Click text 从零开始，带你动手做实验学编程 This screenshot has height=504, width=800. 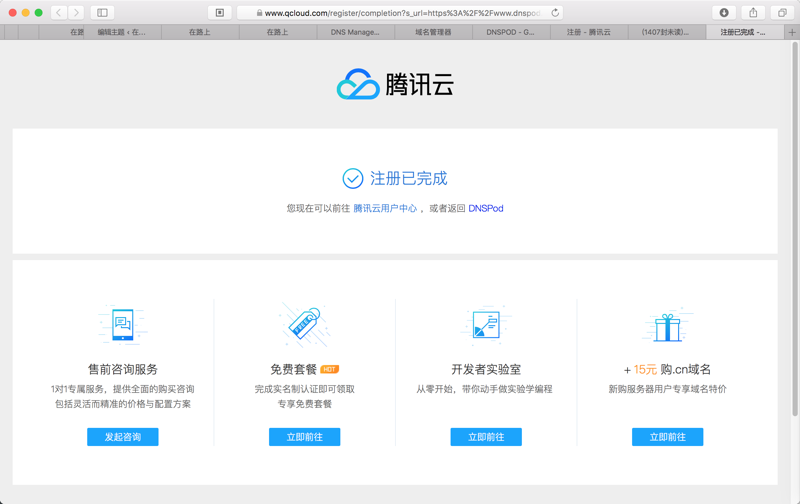(x=484, y=389)
